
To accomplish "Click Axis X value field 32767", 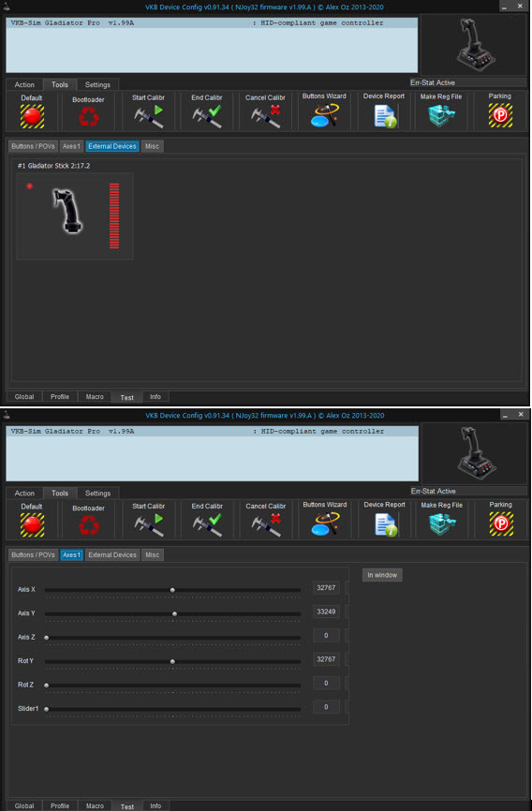I will pos(326,587).
